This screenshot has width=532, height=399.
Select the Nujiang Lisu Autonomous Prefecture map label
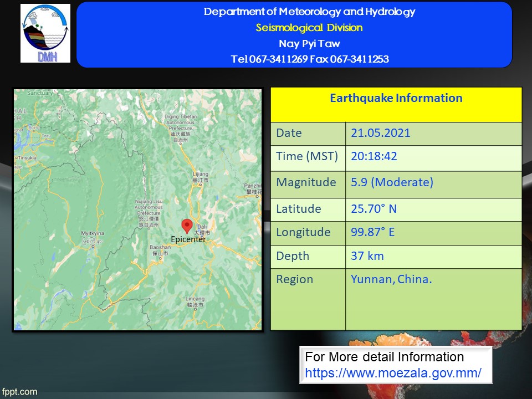(149, 213)
